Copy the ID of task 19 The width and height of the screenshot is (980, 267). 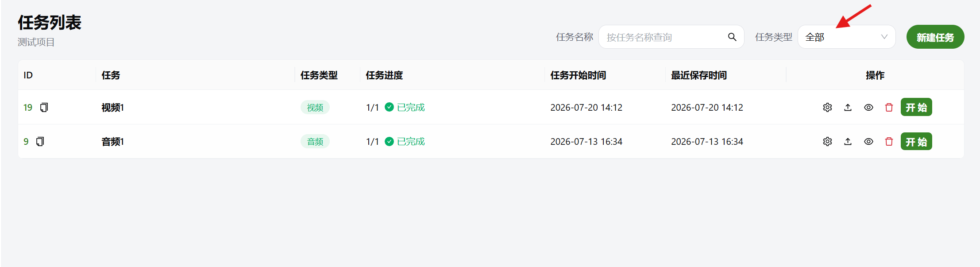coord(44,107)
